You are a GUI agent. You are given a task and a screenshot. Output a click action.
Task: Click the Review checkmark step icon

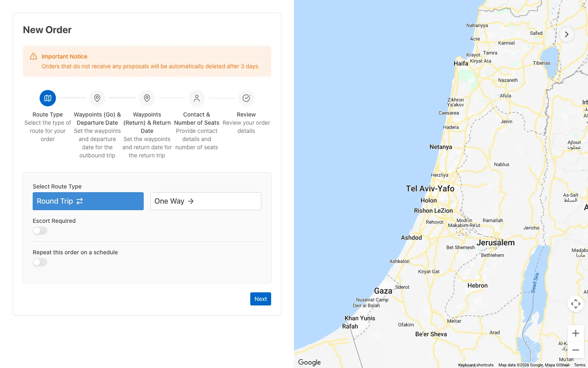246,98
